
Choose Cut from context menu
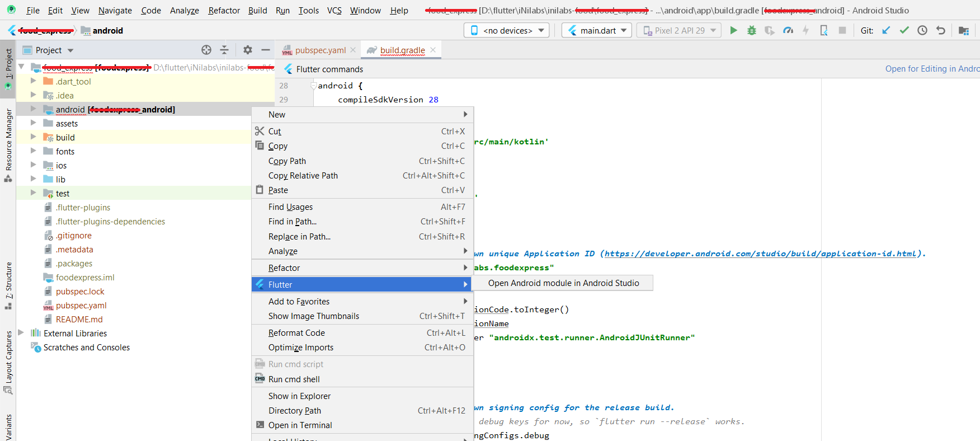click(x=362, y=131)
